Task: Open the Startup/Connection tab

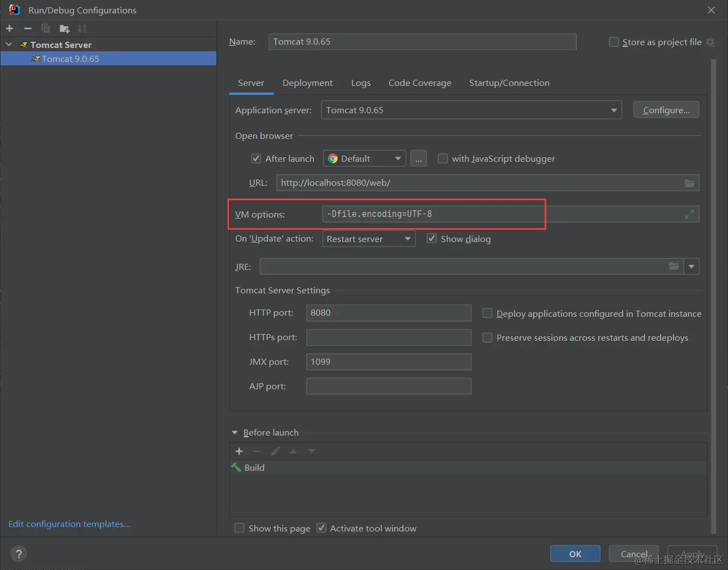Action: pyautogui.click(x=509, y=83)
